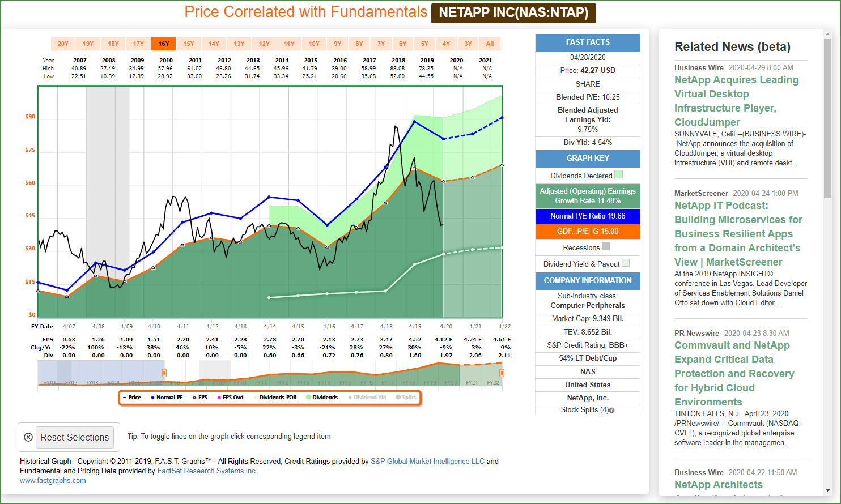Screen dimensions: 841x504
Task: Open the NetApp Architects news headline
Action: 719,485
